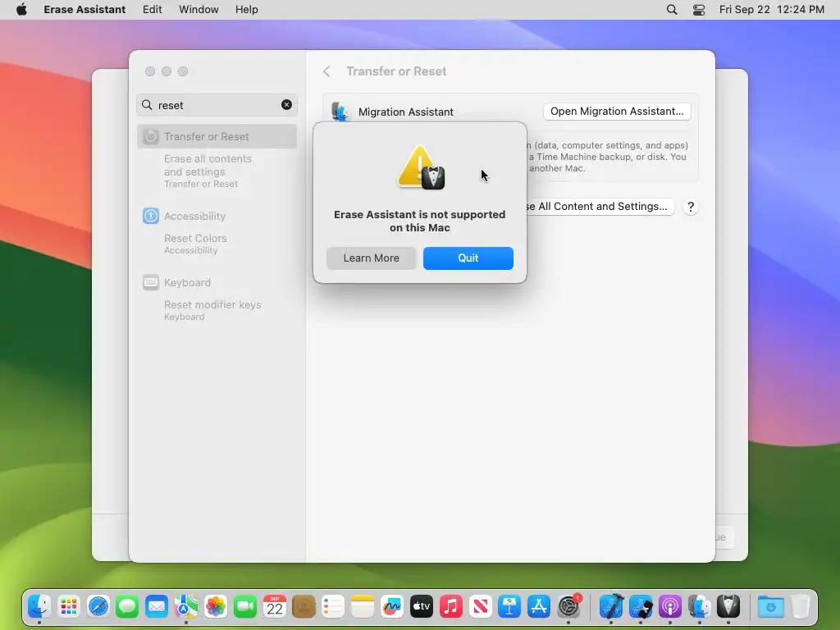840x630 pixels.
Task: Open Photos from the Dock
Action: 216,606
